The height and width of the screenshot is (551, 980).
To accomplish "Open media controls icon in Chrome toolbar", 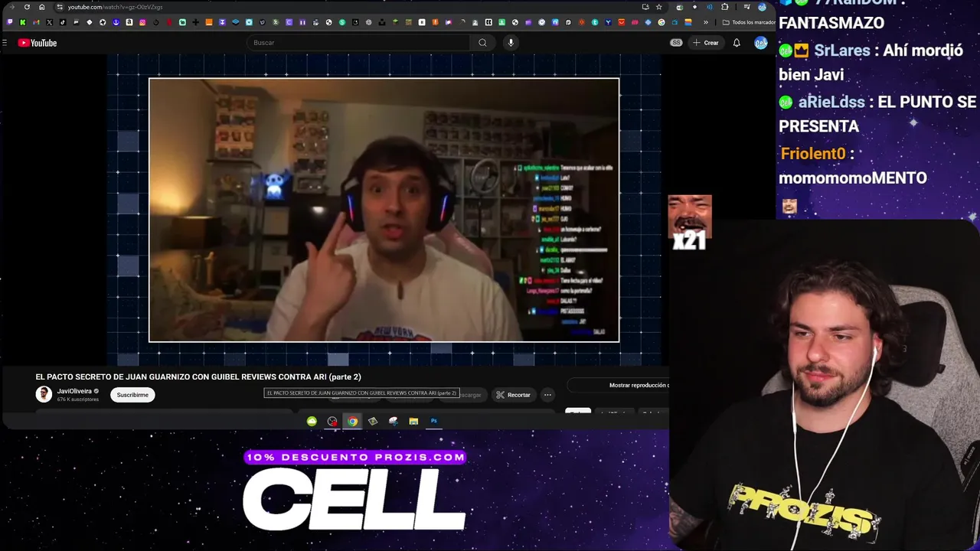I will point(746,7).
